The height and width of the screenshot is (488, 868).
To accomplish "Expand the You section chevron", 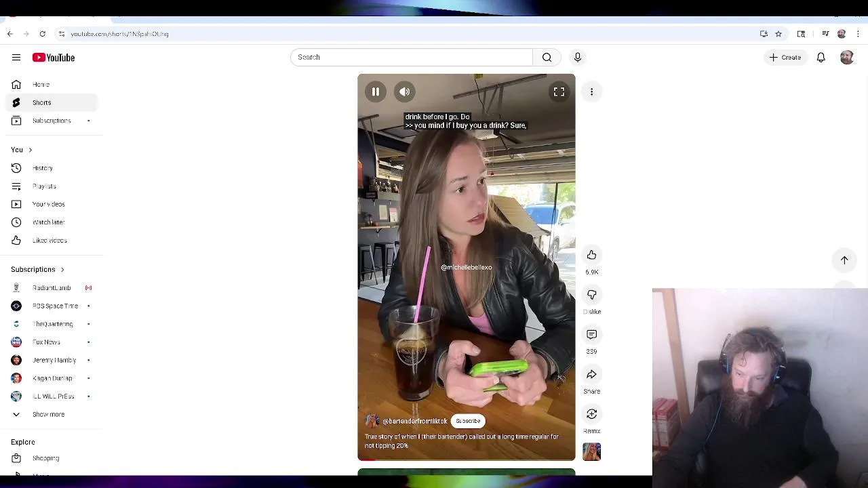I will pyautogui.click(x=30, y=150).
